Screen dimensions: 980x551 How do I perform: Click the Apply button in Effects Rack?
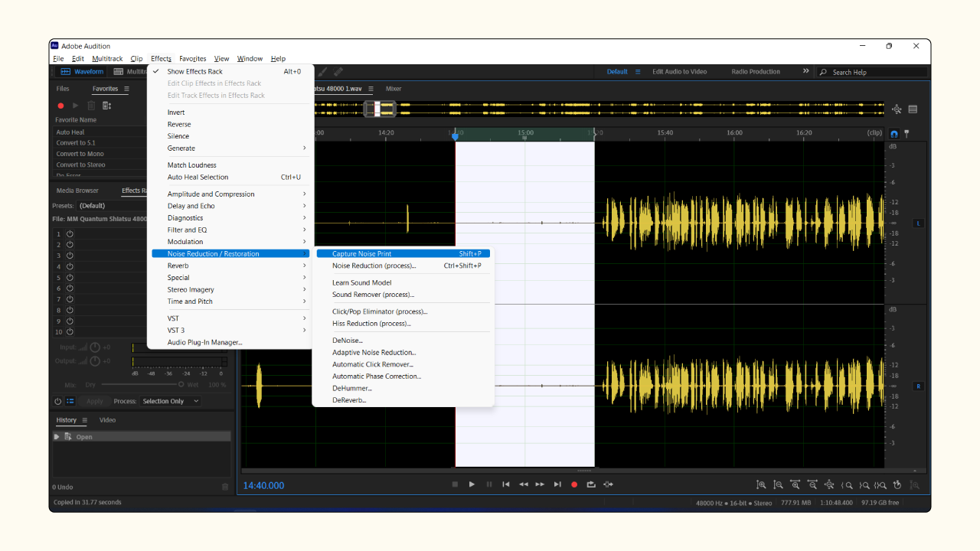[95, 401]
